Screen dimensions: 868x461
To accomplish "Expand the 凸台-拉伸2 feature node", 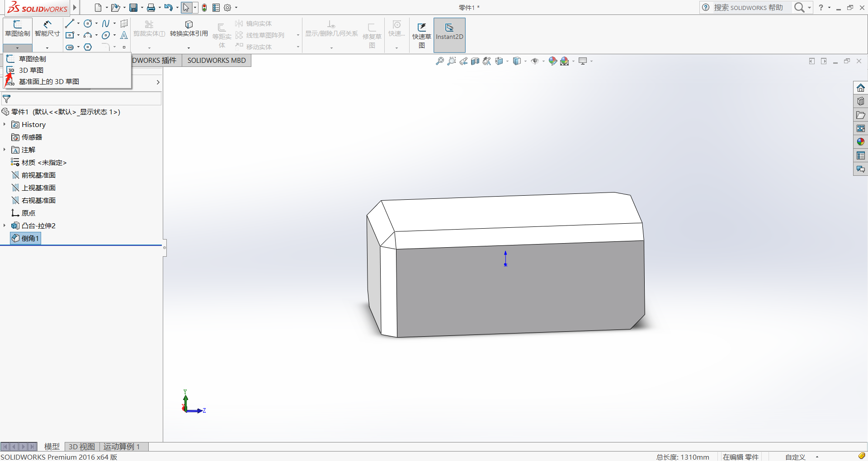I will point(5,226).
